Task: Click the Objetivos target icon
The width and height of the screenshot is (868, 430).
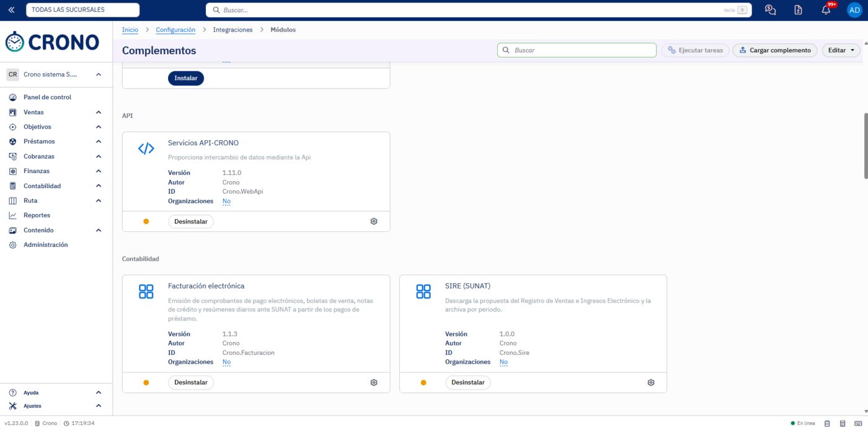Action: point(12,127)
